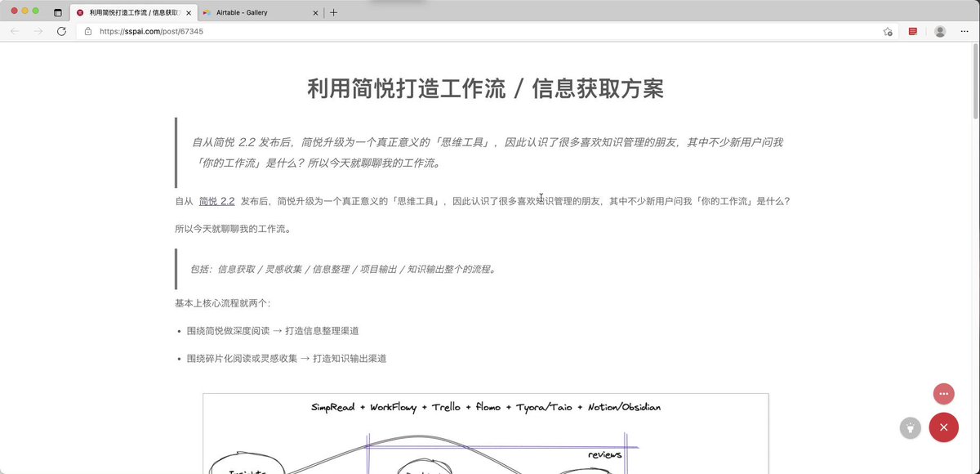Click the line 基本上核心流程就两个
980x474 pixels.
pos(223,303)
